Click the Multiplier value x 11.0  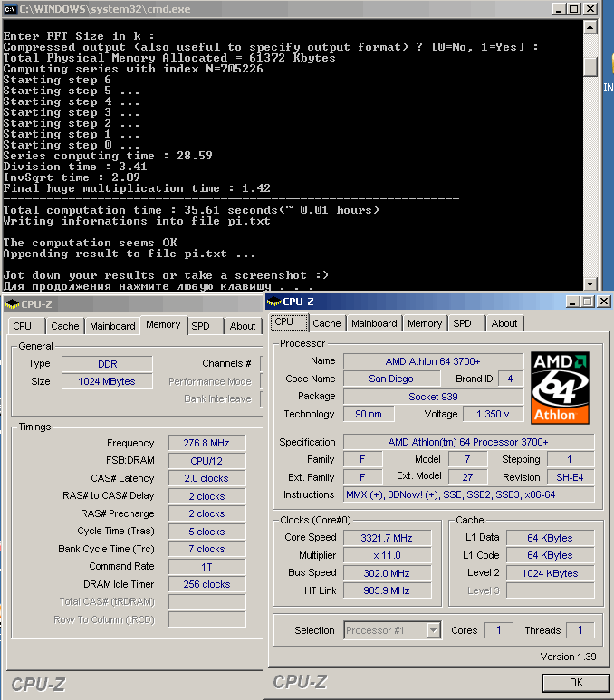coord(387,555)
